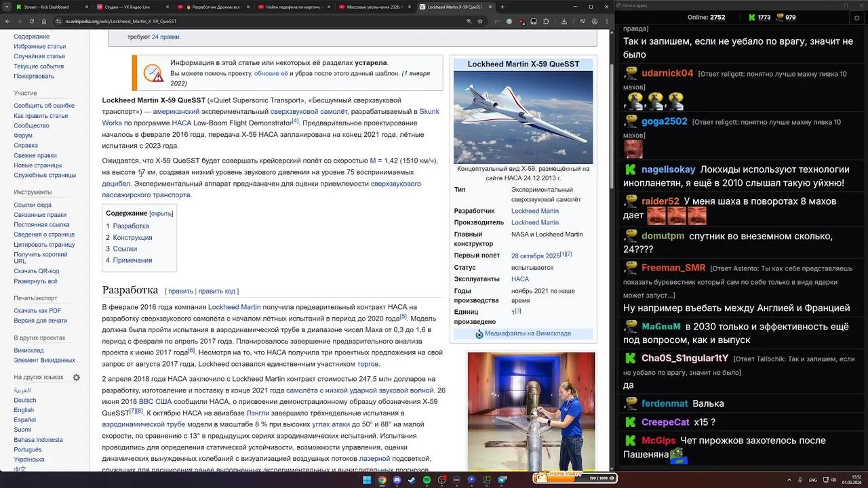868x488 pixels.
Task: Click править код next to Разработка
Action: [217, 291]
